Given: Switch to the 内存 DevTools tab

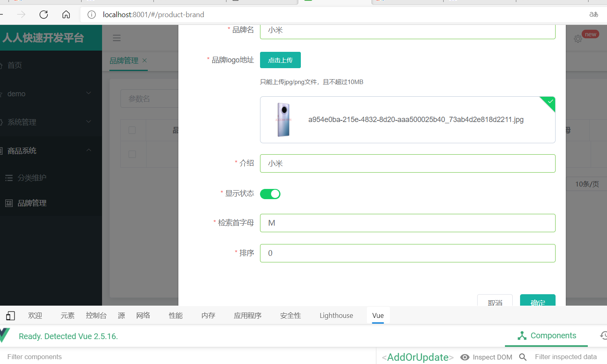Looking at the screenshot, I should tap(209, 315).
